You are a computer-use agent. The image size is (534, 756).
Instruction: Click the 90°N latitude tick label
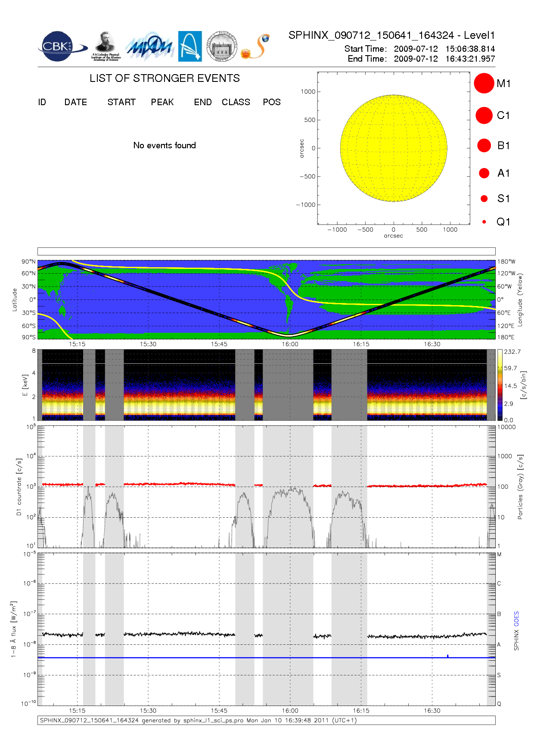pyautogui.click(x=29, y=262)
